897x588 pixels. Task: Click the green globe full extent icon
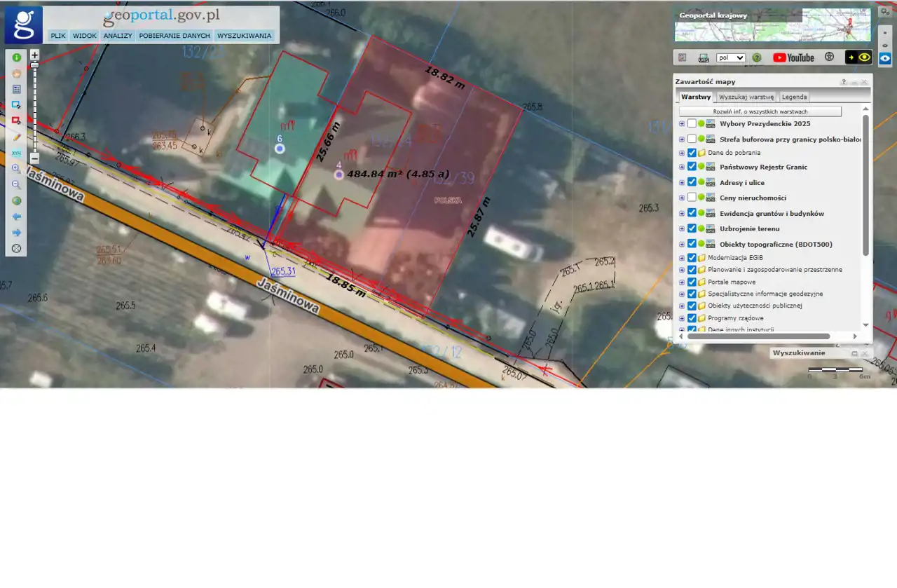[x=16, y=201]
